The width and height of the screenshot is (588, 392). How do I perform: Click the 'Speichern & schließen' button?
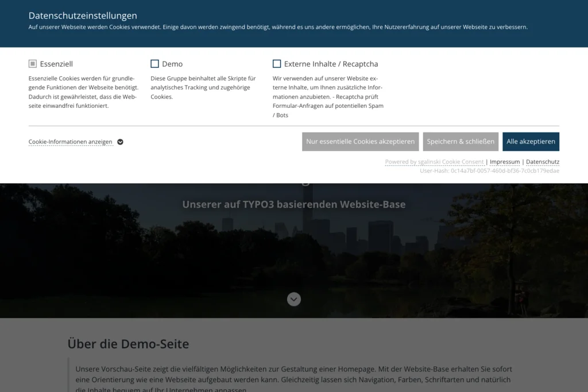[x=461, y=142]
